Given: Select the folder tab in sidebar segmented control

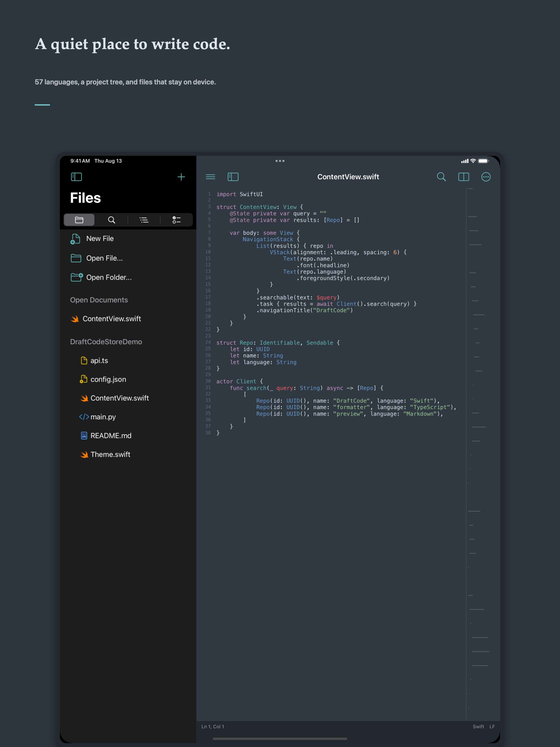Looking at the screenshot, I should [x=79, y=220].
